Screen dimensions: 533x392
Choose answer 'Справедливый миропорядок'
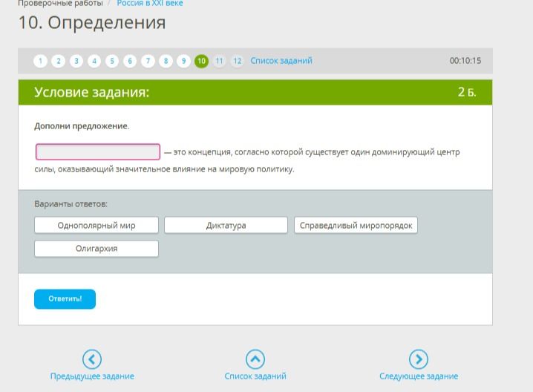pyautogui.click(x=356, y=226)
